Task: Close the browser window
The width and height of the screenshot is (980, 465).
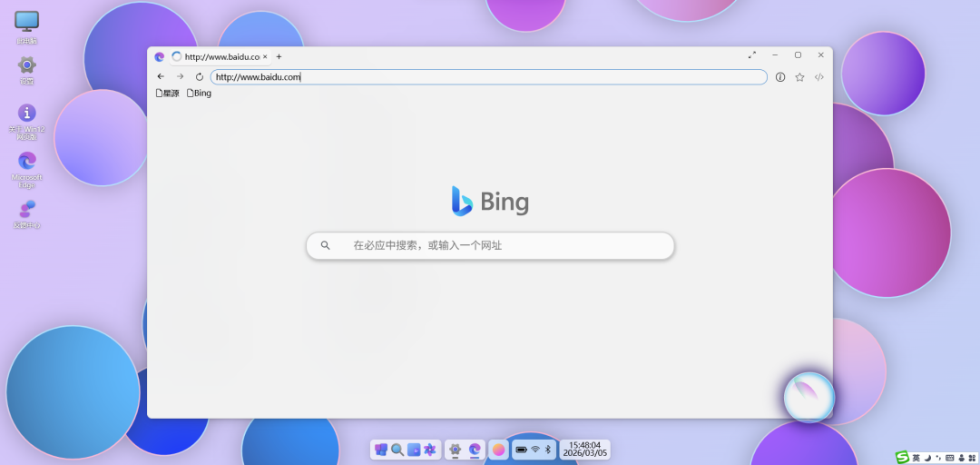Action: [820, 55]
